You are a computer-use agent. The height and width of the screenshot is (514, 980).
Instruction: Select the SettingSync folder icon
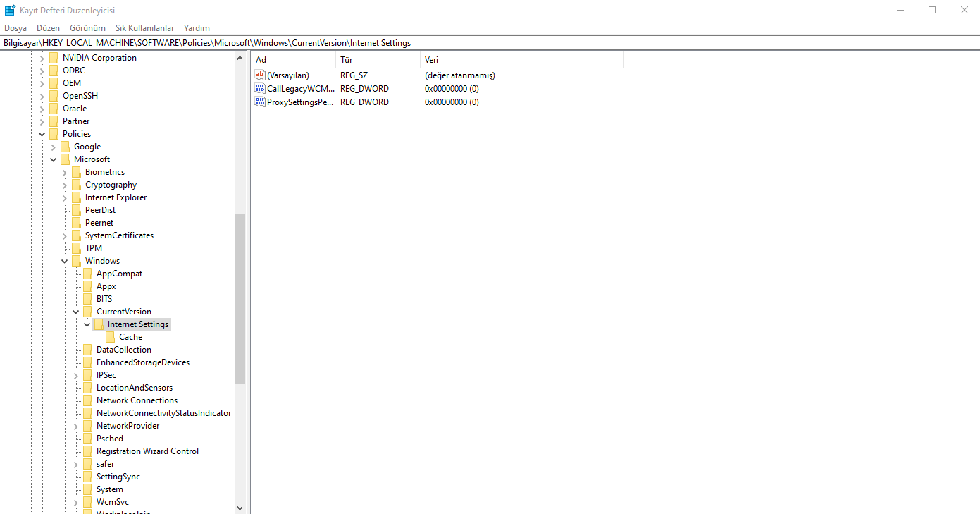click(x=87, y=477)
